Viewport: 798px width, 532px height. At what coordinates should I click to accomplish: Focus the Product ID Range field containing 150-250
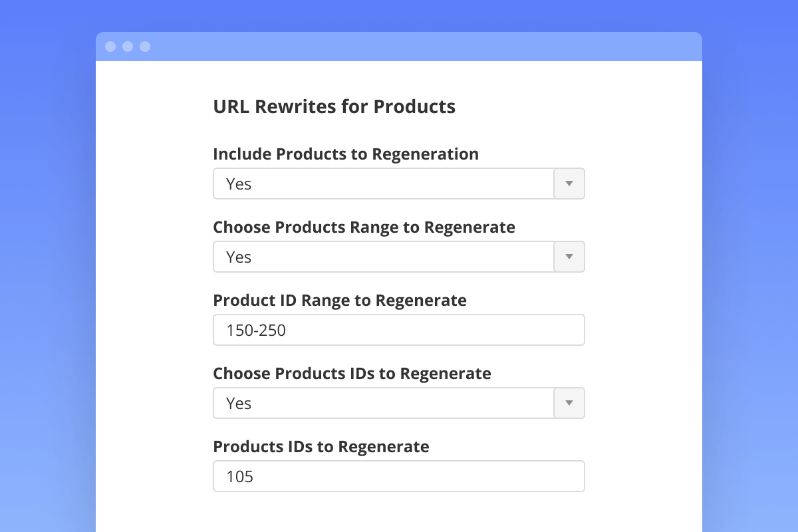coord(399,330)
